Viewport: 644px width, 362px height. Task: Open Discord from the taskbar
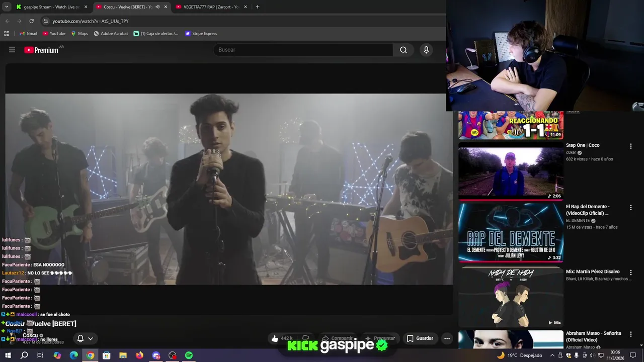tap(156, 355)
